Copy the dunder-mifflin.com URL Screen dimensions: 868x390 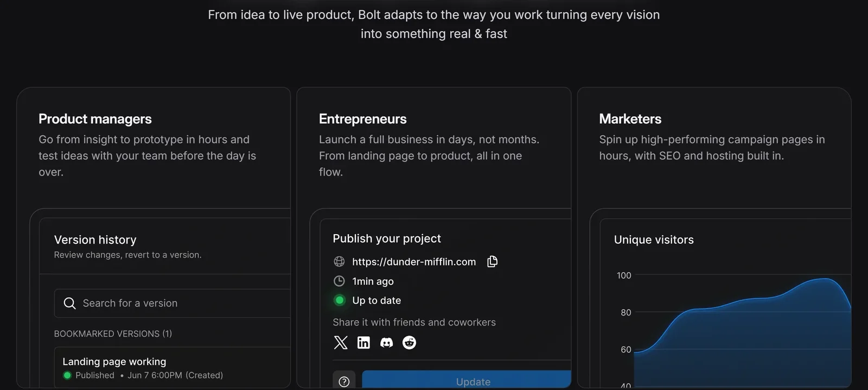(492, 261)
